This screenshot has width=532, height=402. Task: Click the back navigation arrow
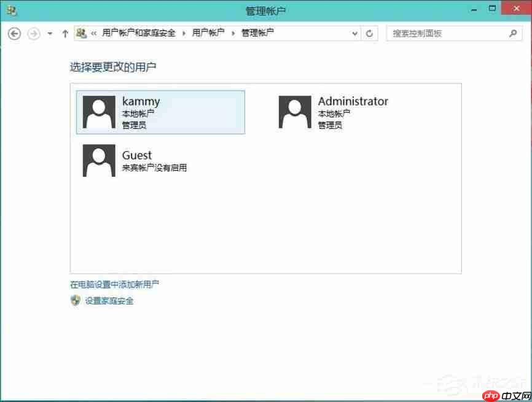click(14, 34)
